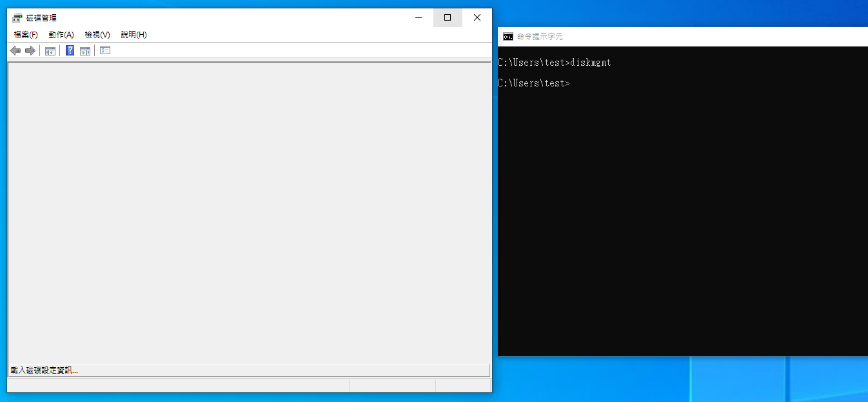Click the disk drive icon in title bar
This screenshot has height=402, width=868.
pyautogui.click(x=17, y=18)
